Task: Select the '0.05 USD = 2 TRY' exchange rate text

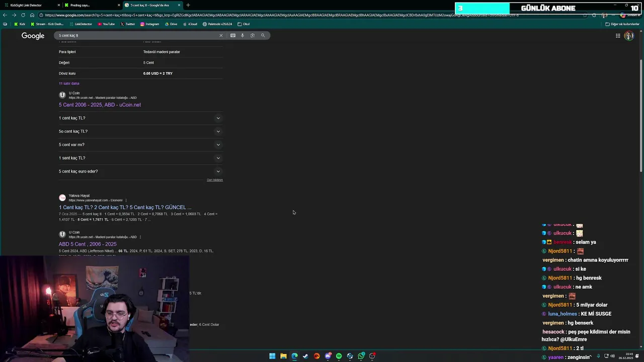Action: (157, 73)
